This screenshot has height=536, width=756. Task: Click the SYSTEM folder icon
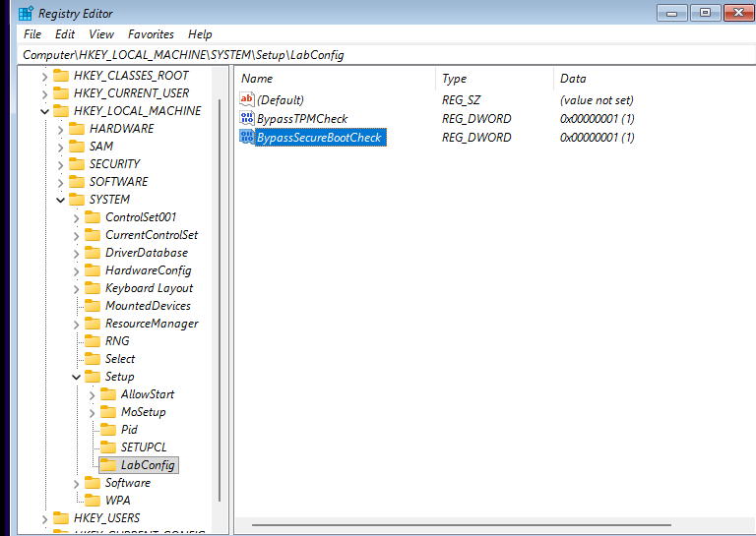click(77, 200)
